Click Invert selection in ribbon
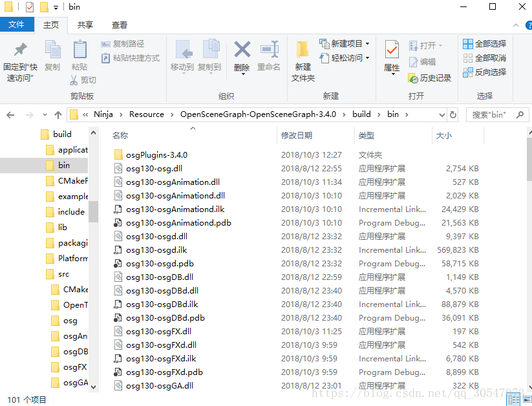The height and width of the screenshot is (406, 532). pos(485,72)
